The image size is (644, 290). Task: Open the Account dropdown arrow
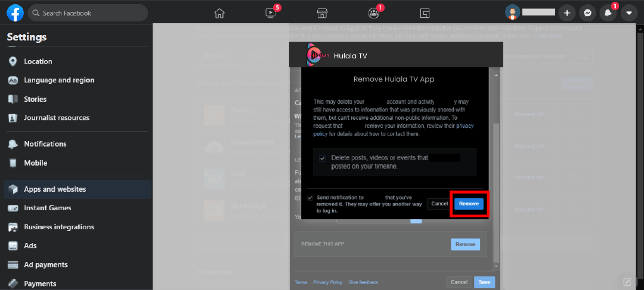pos(629,13)
